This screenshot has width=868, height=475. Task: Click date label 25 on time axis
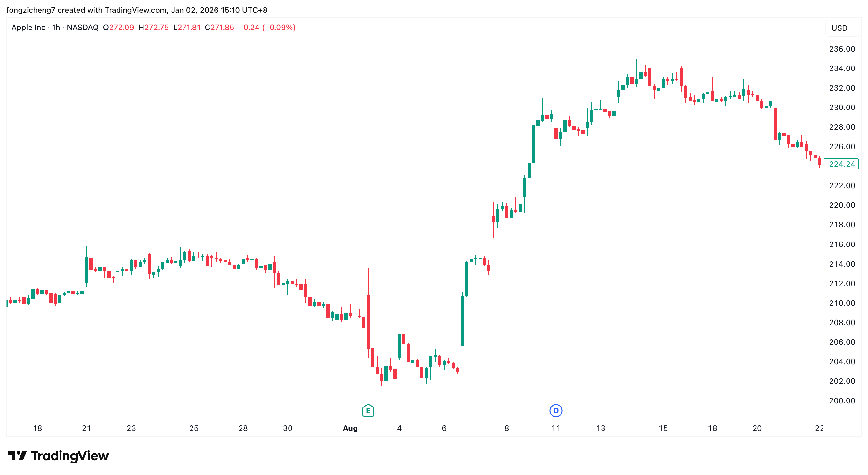tap(194, 428)
